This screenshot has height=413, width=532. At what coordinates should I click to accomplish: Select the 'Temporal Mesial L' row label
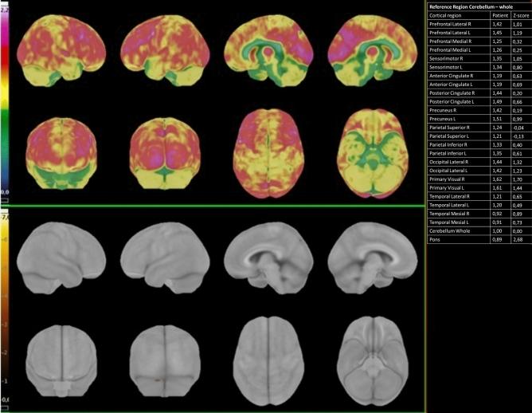(449, 222)
